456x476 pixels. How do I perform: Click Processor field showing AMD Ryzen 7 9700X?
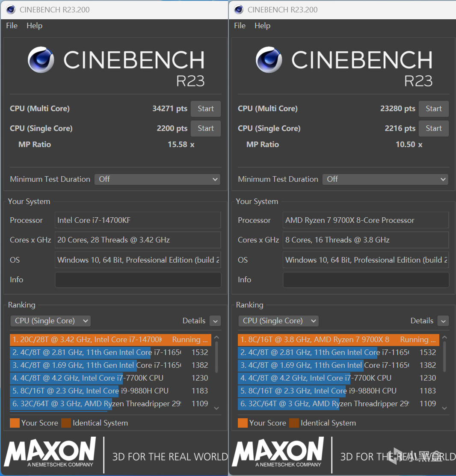coord(366,220)
